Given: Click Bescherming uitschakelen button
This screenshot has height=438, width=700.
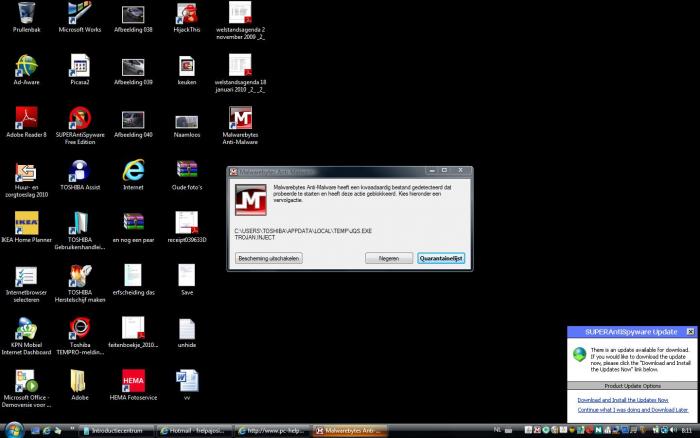Looking at the screenshot, I should pos(269,258).
